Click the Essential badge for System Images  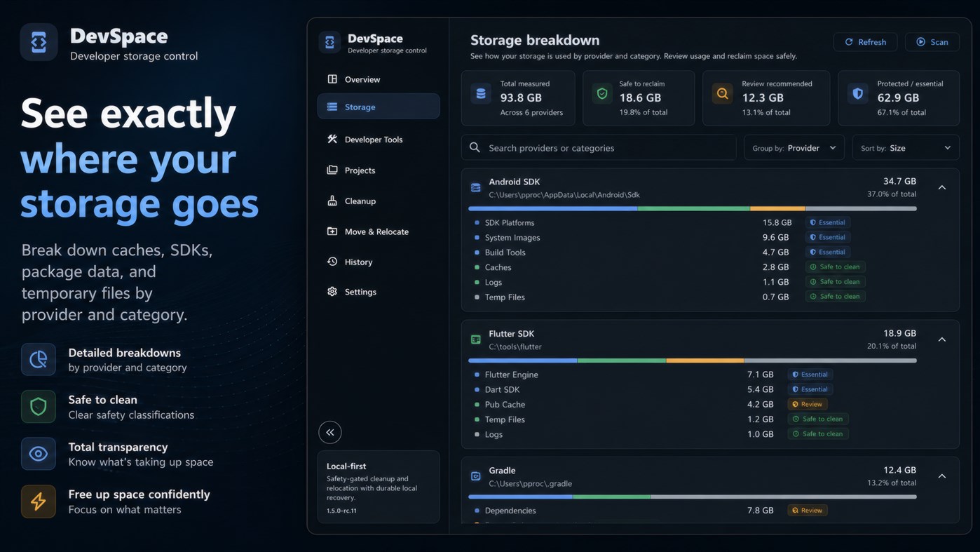click(x=827, y=237)
